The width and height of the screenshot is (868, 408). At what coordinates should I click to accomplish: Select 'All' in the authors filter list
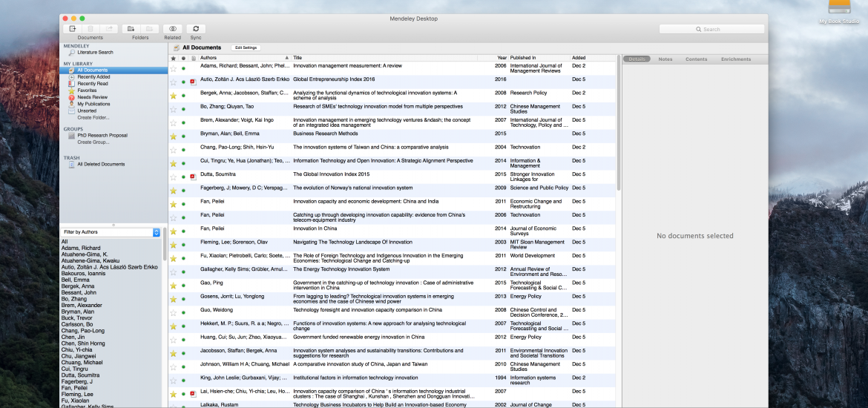coord(65,242)
